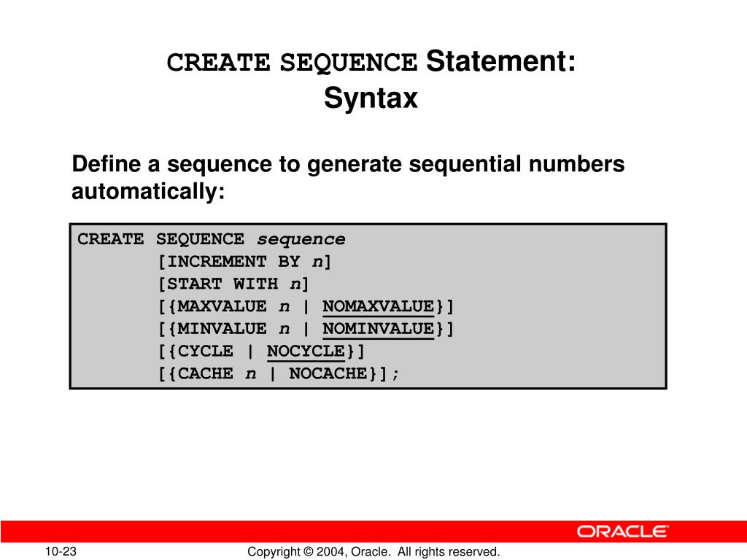747x560 pixels.
Task: Click the word 'automatically:'
Action: coord(148,192)
